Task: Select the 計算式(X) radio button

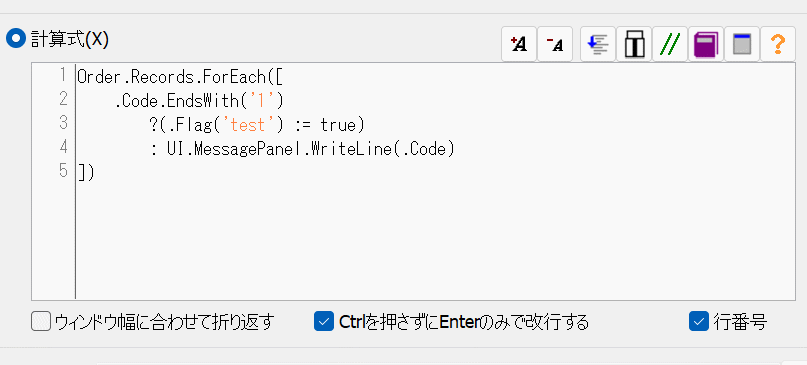Action: point(15,39)
